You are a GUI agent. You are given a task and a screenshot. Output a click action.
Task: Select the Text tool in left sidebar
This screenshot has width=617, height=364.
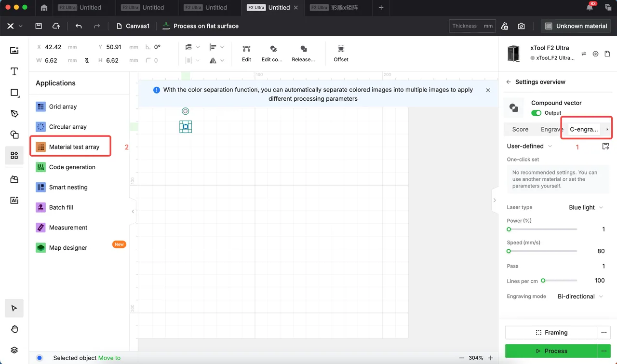click(14, 71)
